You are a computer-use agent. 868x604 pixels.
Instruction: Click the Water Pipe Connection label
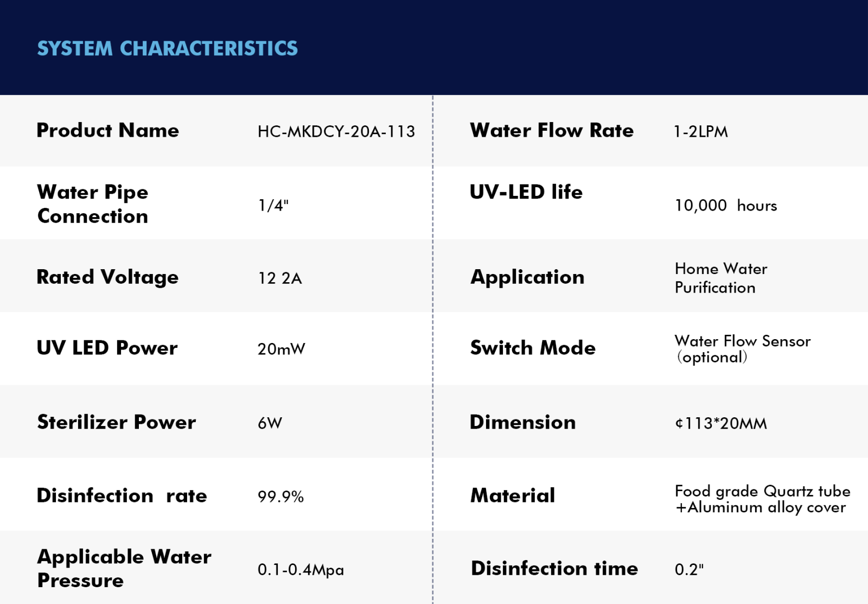tap(93, 204)
